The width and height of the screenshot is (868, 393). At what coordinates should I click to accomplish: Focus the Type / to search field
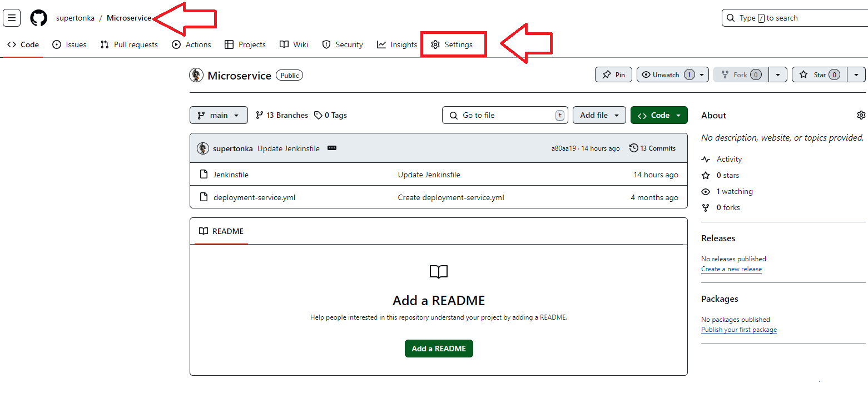(x=795, y=18)
